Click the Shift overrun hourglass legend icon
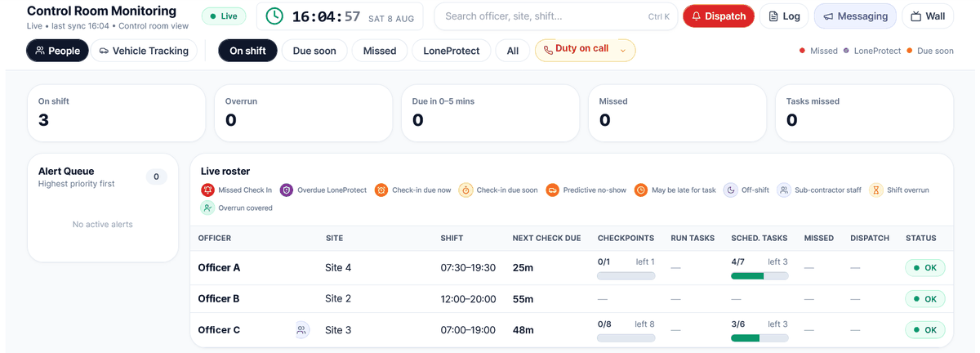Viewport: 980px width, 353px height. point(876,190)
